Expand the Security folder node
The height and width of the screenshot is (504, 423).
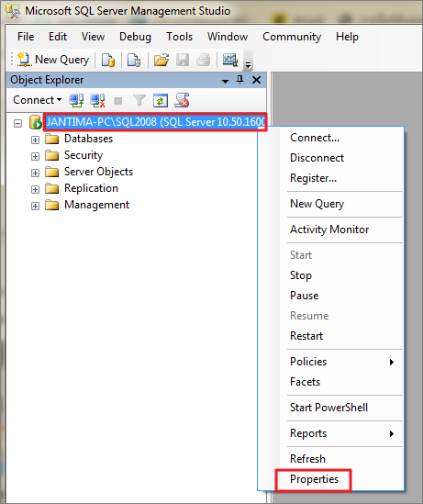(x=36, y=157)
